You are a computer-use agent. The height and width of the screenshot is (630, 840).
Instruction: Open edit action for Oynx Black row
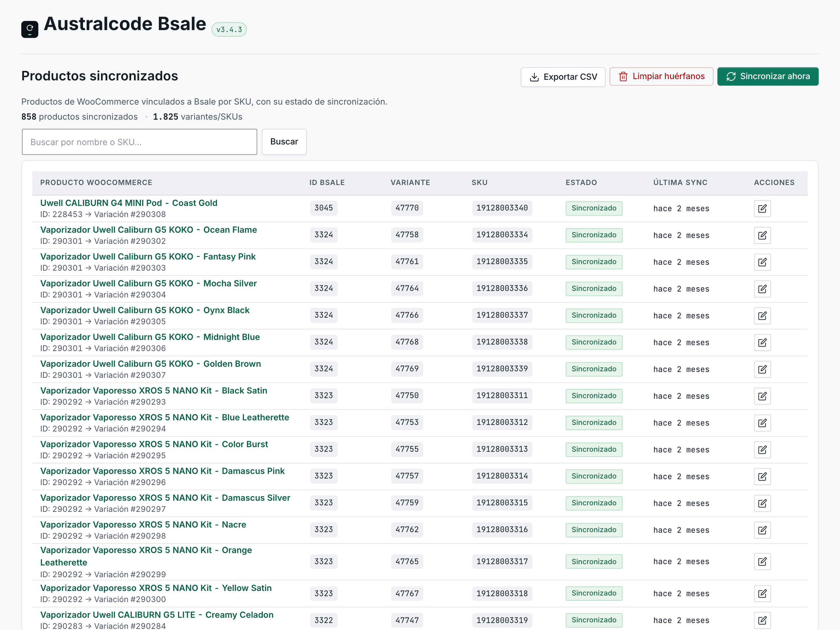point(762,316)
